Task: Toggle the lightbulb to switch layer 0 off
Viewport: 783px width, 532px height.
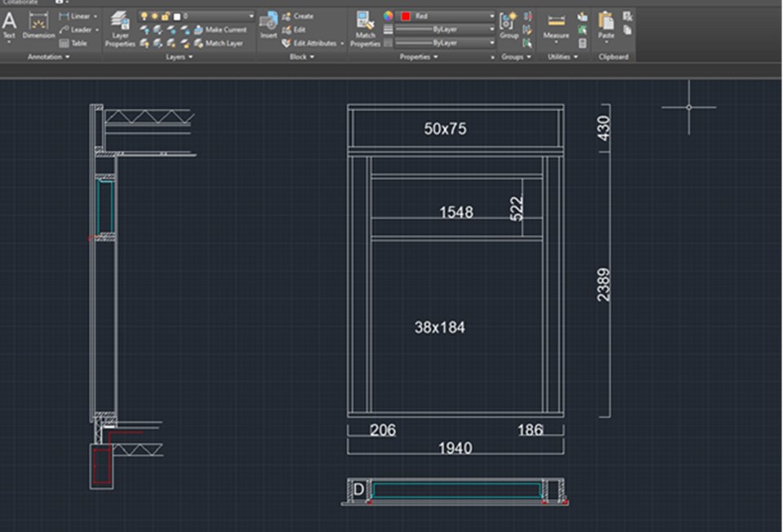Action: click(x=144, y=16)
